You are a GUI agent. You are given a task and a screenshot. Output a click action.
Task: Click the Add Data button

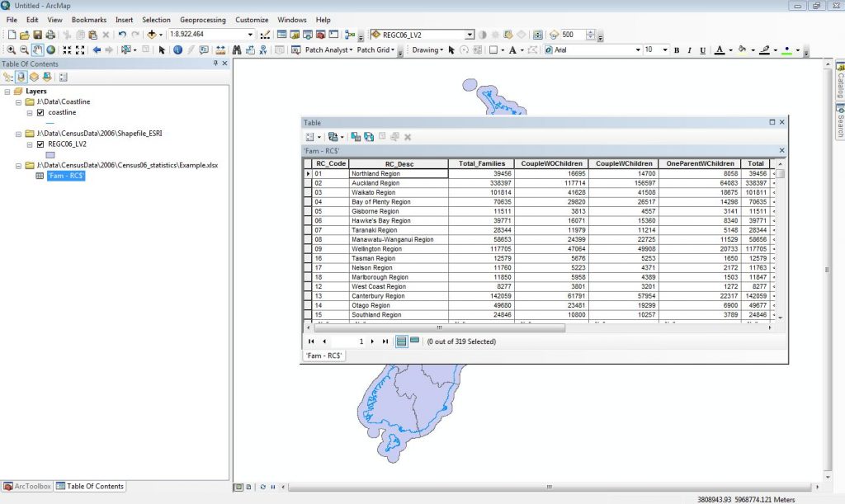point(152,35)
